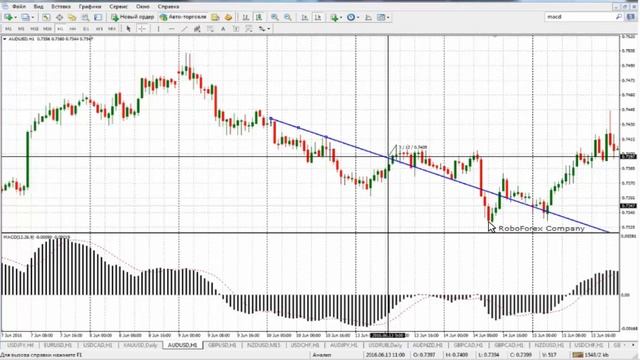Select the M15 timeframe
640x360 pixels.
coord(34,29)
